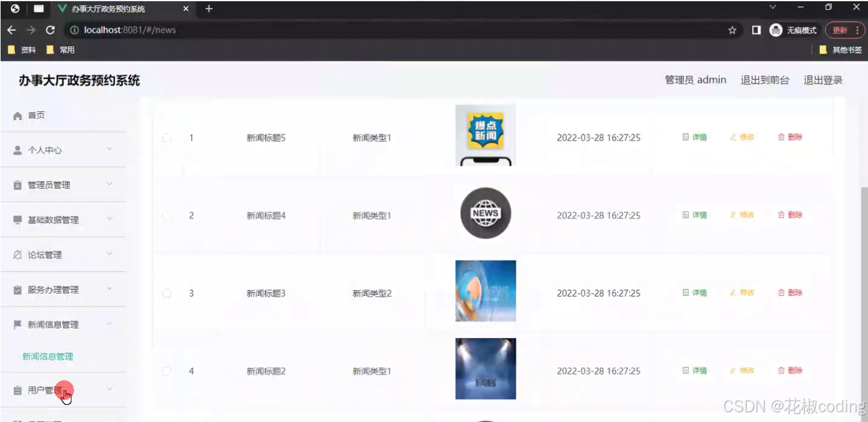Click the 退出到前台 link

point(765,80)
